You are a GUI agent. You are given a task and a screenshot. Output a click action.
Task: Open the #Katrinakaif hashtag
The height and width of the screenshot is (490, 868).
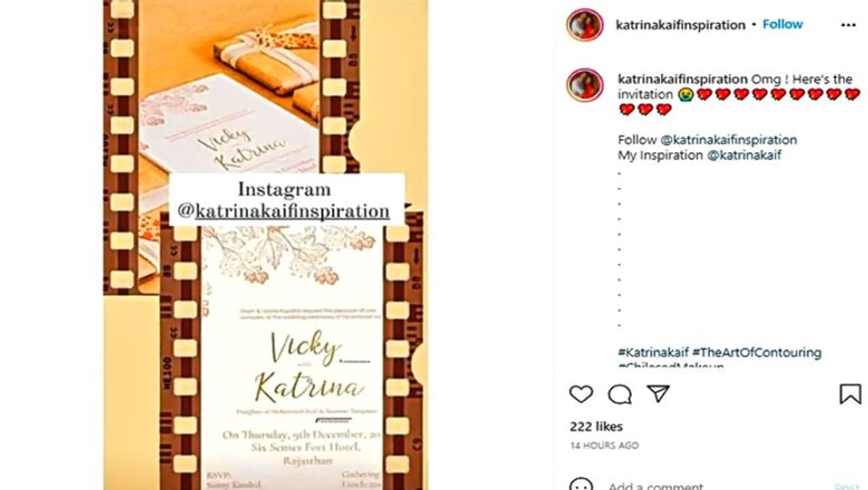click(653, 353)
